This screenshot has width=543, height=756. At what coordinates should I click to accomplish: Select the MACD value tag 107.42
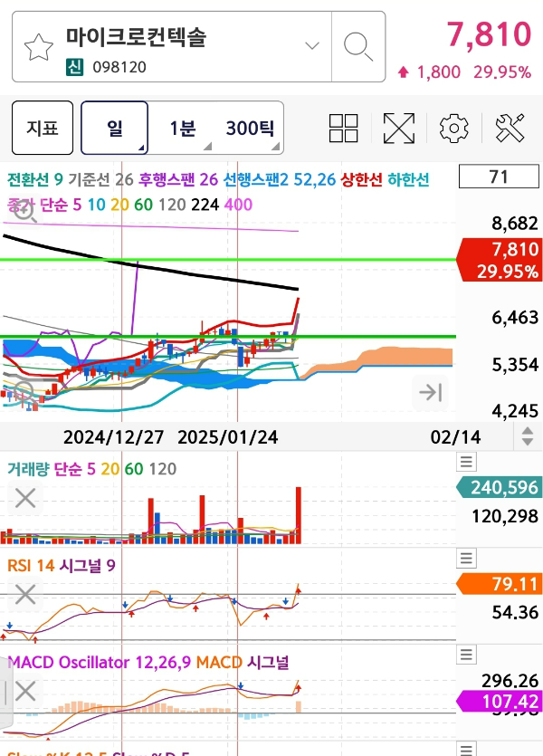[500, 701]
